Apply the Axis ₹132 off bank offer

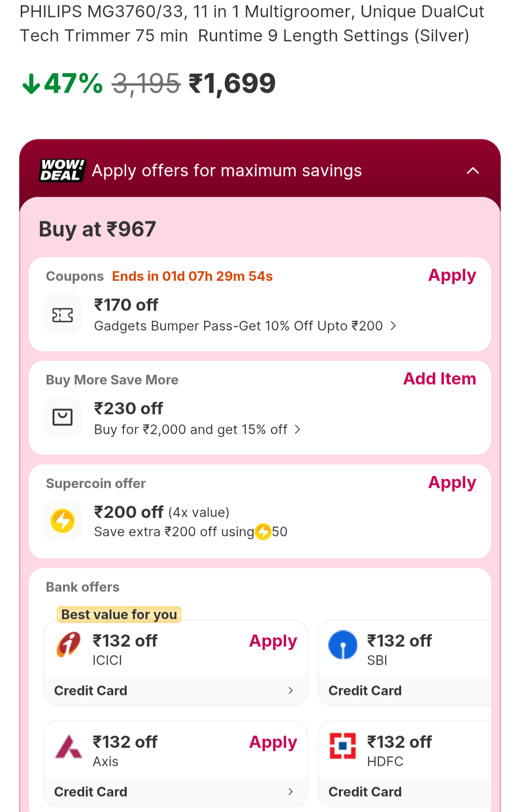(x=273, y=743)
